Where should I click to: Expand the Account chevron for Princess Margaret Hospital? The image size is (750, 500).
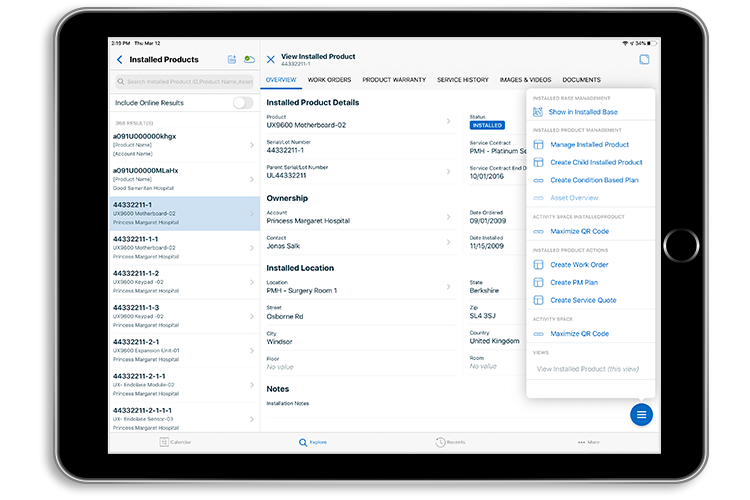click(x=448, y=216)
